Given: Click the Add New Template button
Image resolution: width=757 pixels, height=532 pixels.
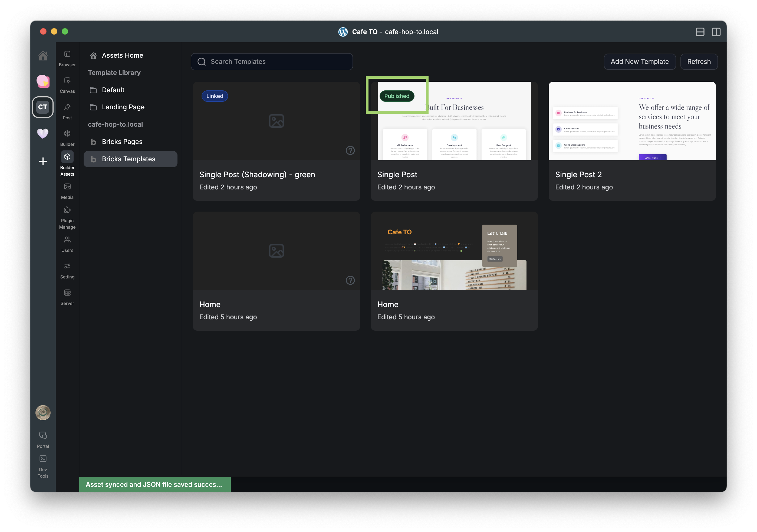Looking at the screenshot, I should [x=639, y=62].
